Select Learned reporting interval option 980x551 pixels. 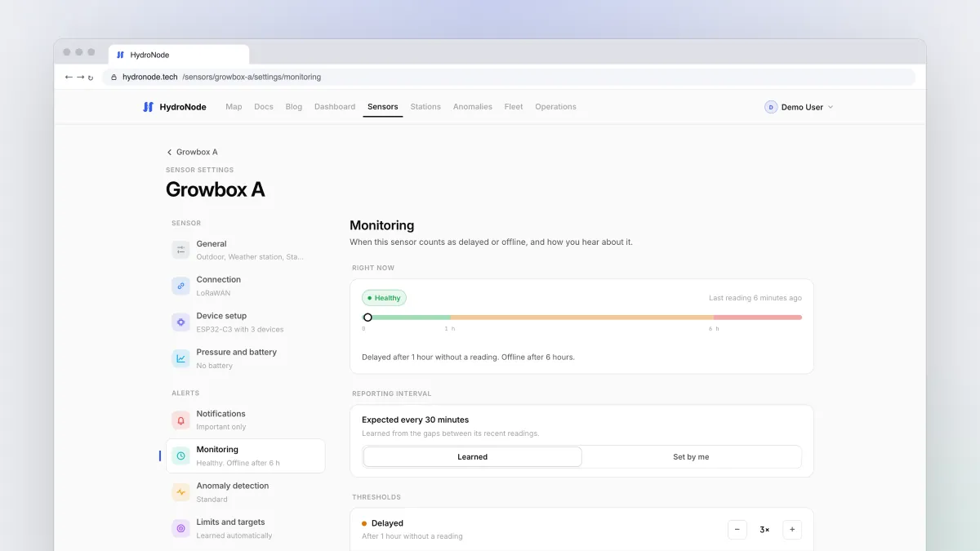[472, 457]
